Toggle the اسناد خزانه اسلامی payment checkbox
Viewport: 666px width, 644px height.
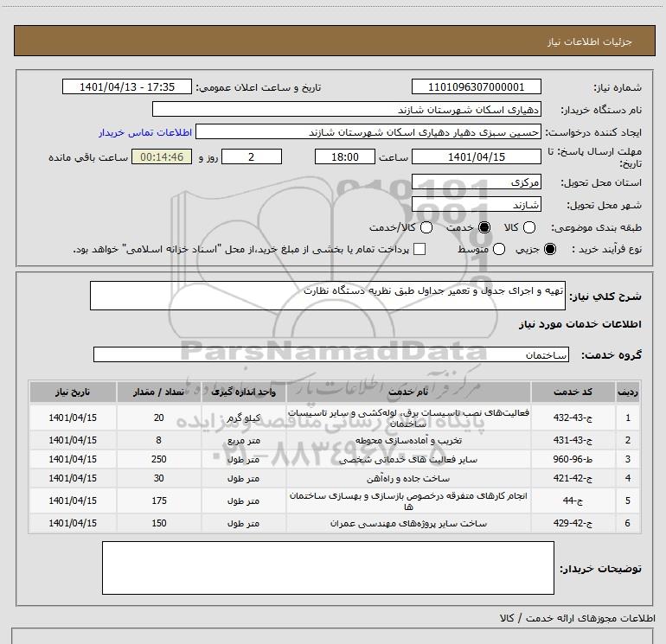[x=419, y=249]
